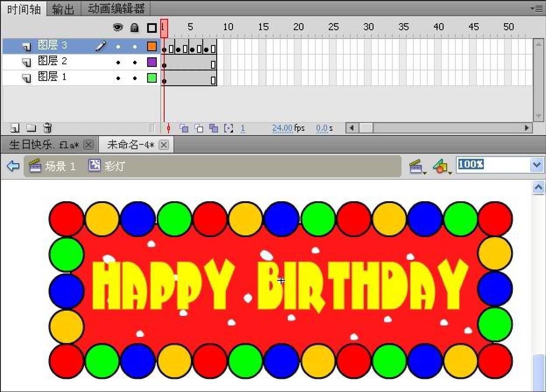Open the Modify Onion Markers menu
Image resolution: width=546 pixels, height=392 pixels.
tap(228, 128)
